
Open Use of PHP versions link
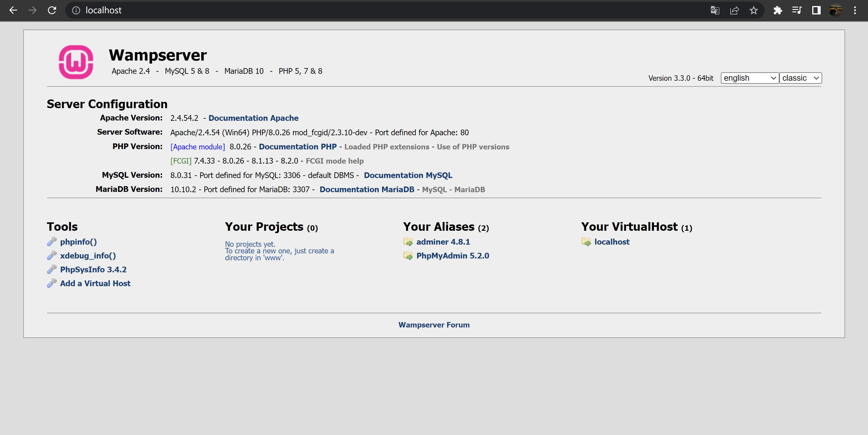(473, 147)
